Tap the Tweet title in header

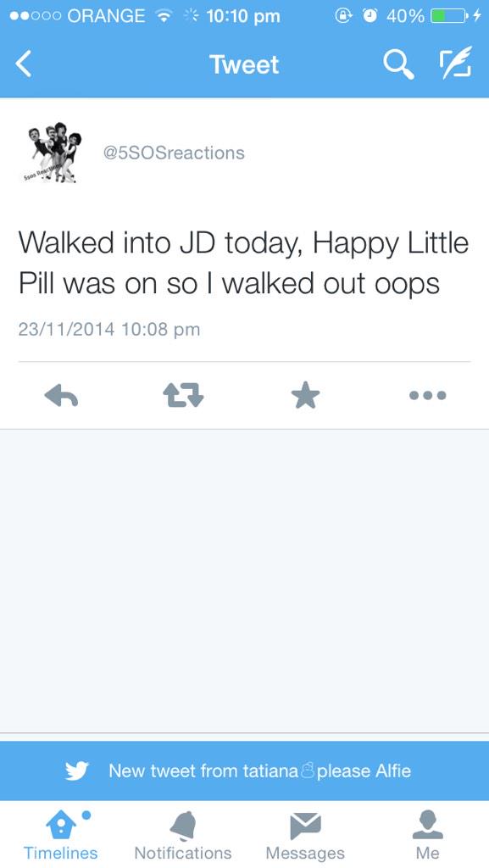tap(244, 64)
